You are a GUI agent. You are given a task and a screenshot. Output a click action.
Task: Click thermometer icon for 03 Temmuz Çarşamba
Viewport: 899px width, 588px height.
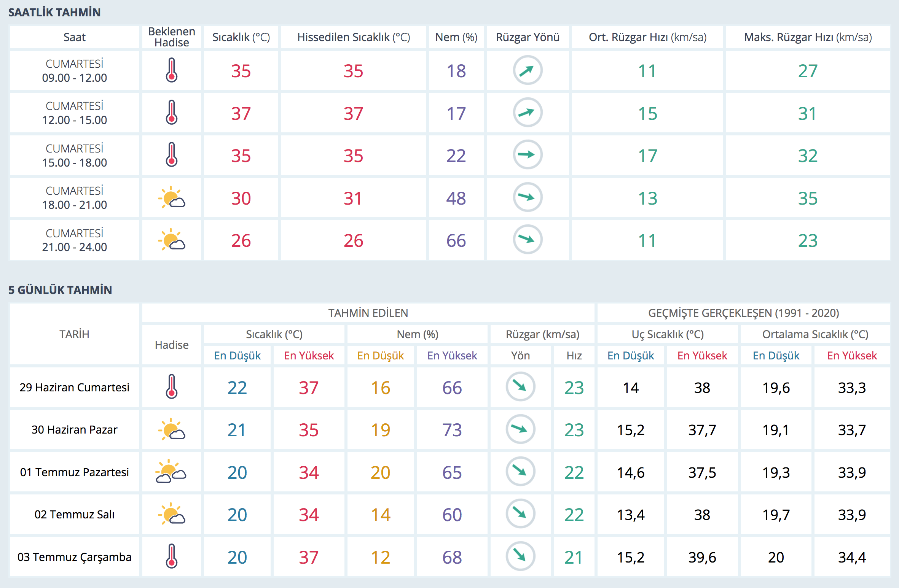(x=172, y=556)
